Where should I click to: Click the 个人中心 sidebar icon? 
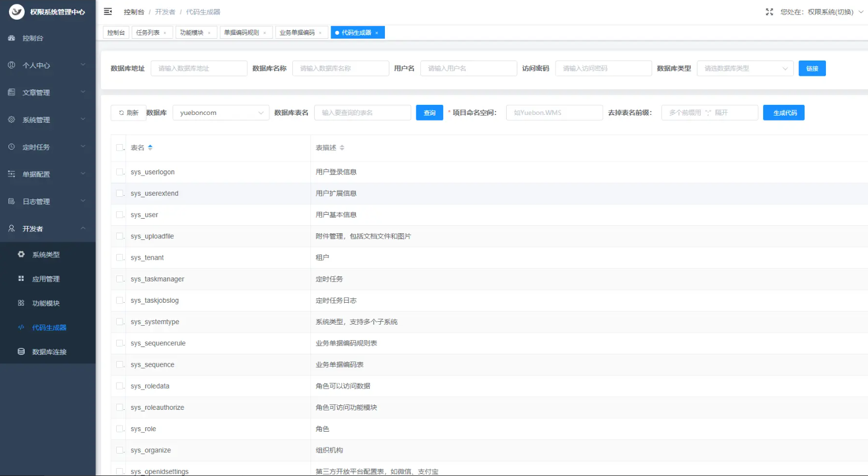[x=11, y=65]
